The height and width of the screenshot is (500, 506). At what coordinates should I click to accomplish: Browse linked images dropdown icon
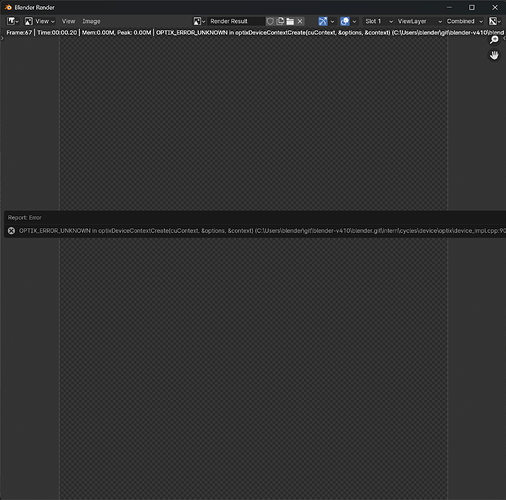pyautogui.click(x=199, y=21)
